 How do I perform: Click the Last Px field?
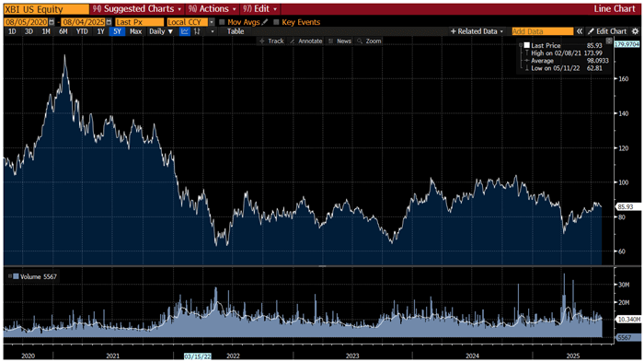(139, 22)
